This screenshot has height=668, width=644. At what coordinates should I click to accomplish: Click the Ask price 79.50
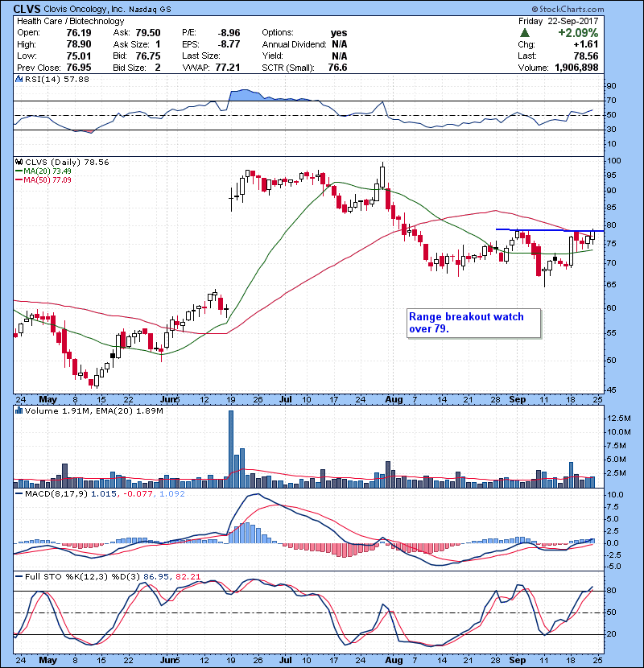coord(148,33)
